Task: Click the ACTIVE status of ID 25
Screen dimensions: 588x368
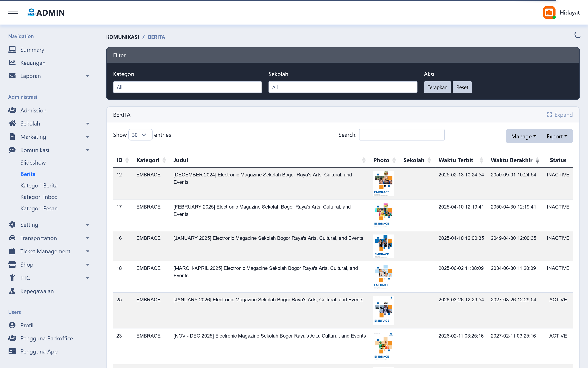Action: click(x=558, y=300)
